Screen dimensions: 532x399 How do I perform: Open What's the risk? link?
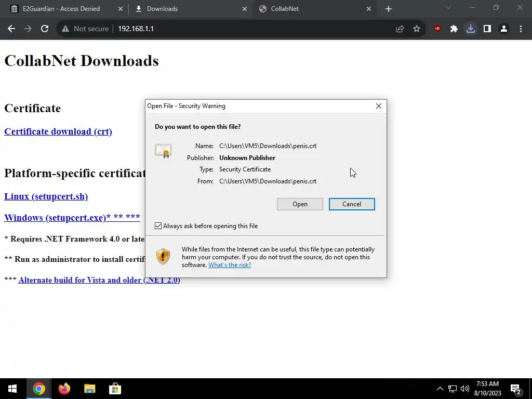coord(229,265)
